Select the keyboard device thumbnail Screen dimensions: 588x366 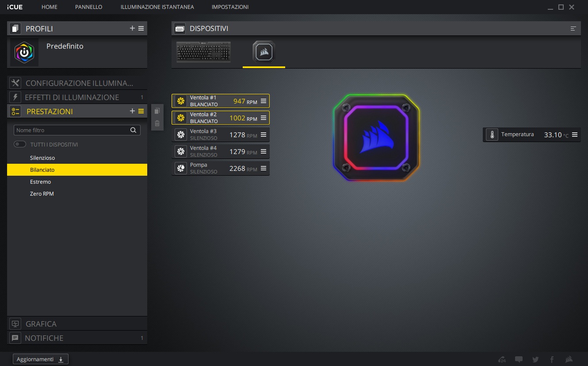tap(203, 52)
